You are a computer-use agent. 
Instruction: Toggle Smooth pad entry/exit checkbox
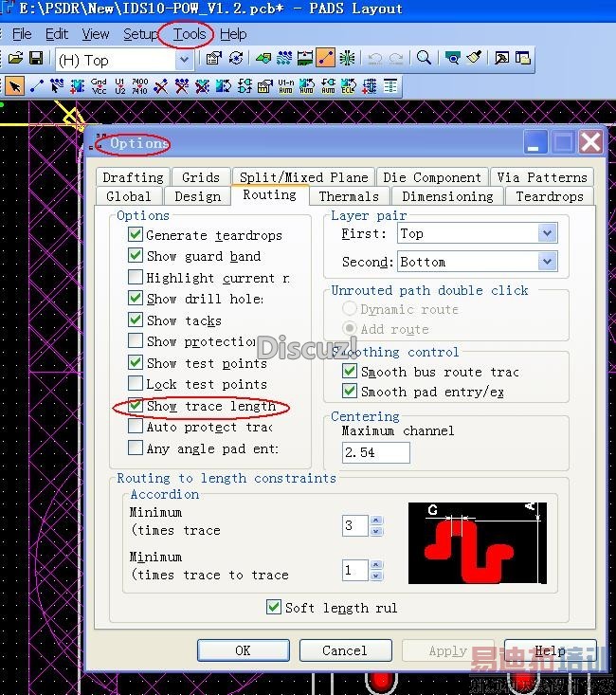(x=349, y=391)
